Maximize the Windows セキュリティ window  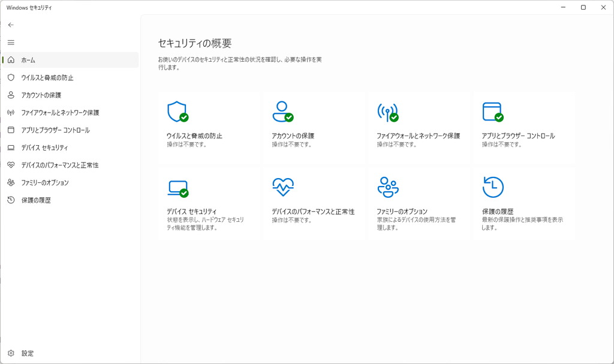click(583, 7)
